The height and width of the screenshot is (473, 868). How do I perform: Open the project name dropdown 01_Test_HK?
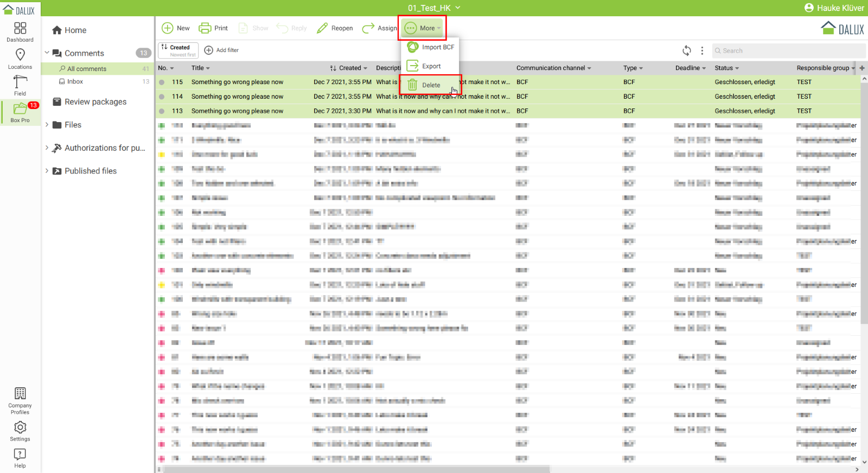(434, 8)
